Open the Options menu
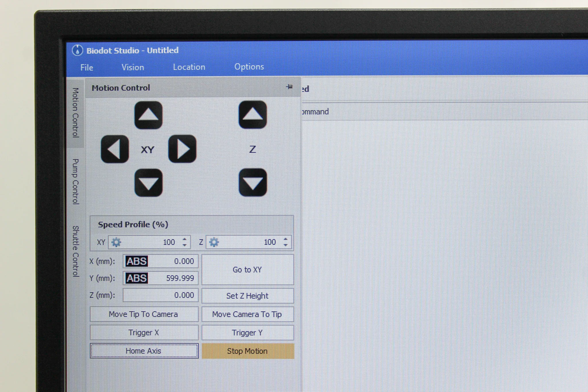This screenshot has width=588, height=392. click(x=249, y=67)
